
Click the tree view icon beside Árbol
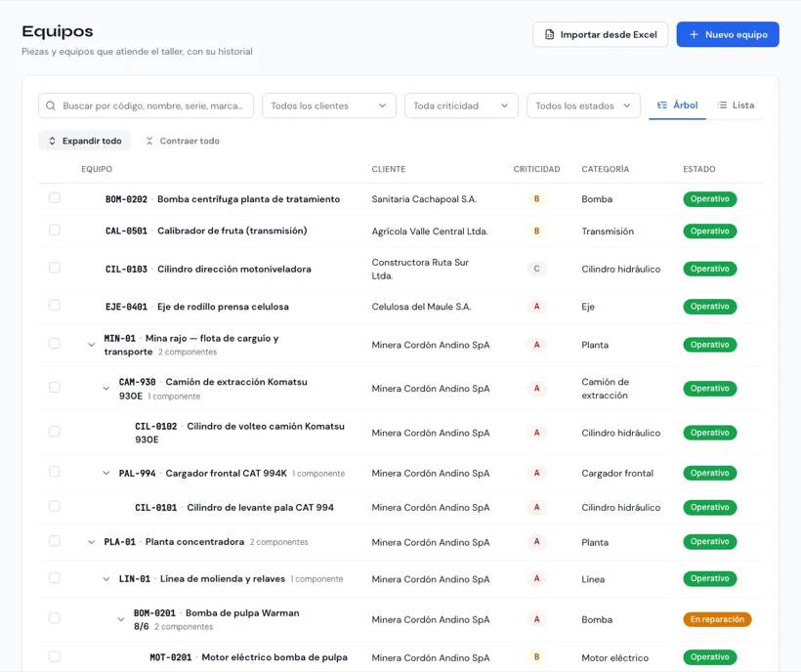point(662,105)
